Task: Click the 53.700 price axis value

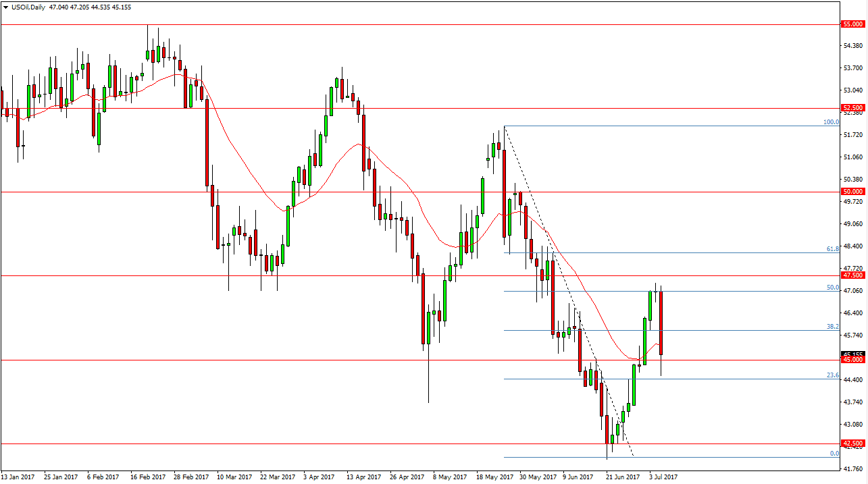Action: click(x=854, y=68)
